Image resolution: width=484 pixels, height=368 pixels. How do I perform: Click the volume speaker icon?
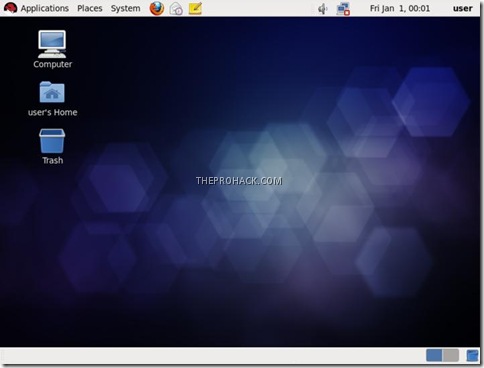pos(322,9)
